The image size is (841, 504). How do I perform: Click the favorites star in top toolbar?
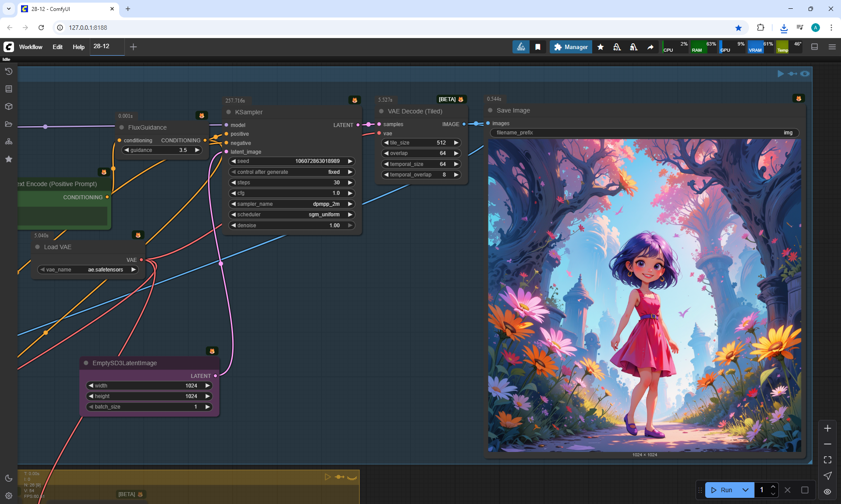click(601, 47)
